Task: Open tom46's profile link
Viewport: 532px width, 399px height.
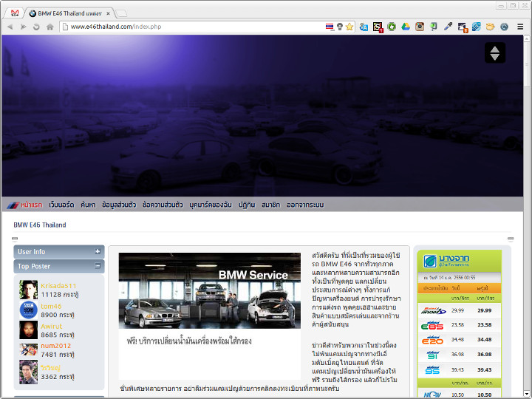Action: (51, 306)
